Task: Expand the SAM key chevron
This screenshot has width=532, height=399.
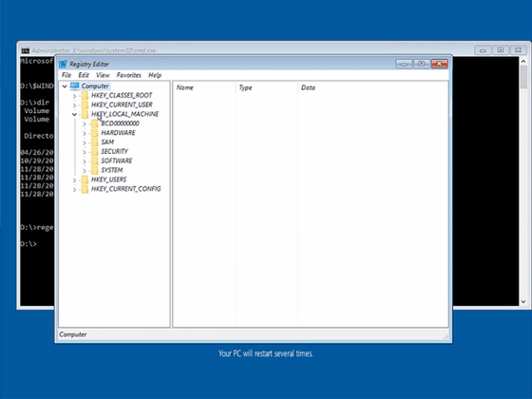Action: (85, 142)
